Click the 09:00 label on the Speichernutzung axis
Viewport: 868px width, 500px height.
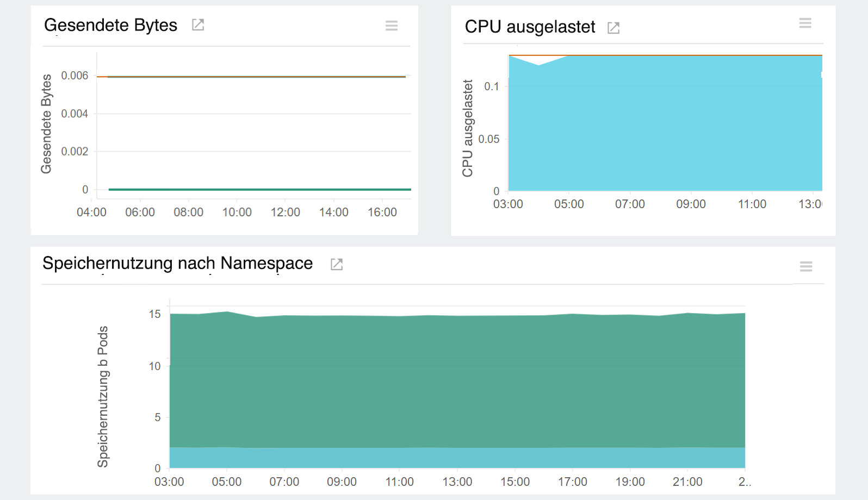click(x=342, y=482)
